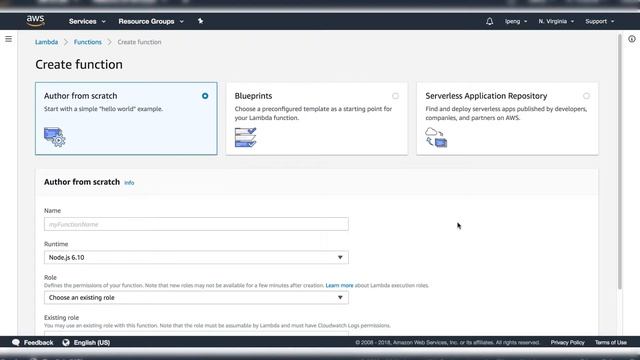Click the Blueprints checklist icon
This screenshot has width=640, height=360.
(x=245, y=138)
